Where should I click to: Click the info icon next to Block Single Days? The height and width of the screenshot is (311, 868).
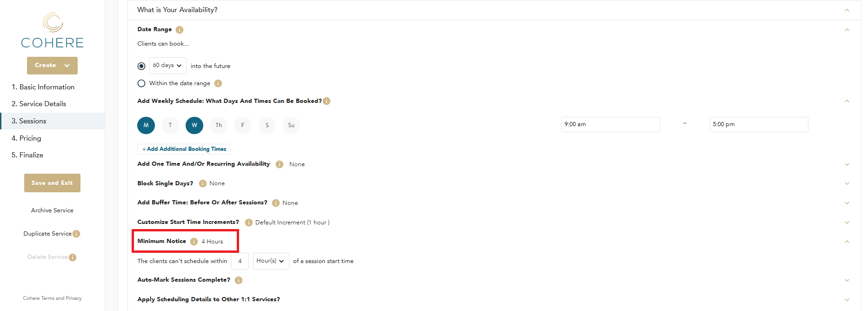(203, 183)
